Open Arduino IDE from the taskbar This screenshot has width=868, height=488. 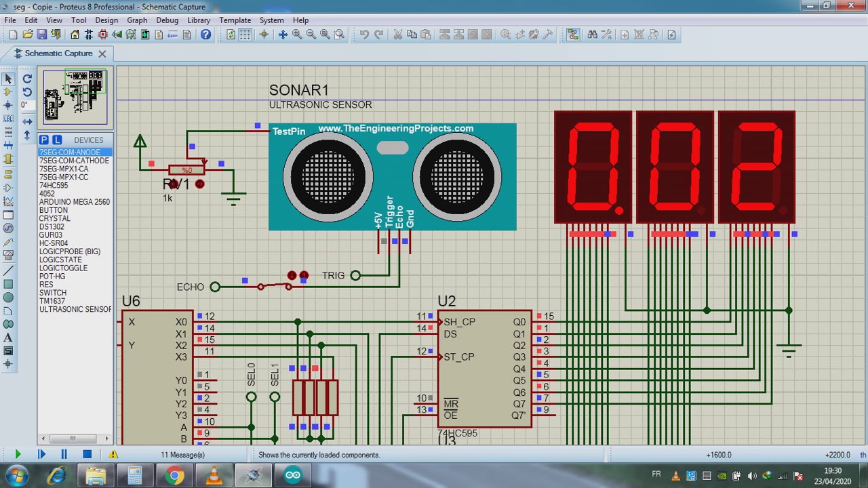point(293,475)
